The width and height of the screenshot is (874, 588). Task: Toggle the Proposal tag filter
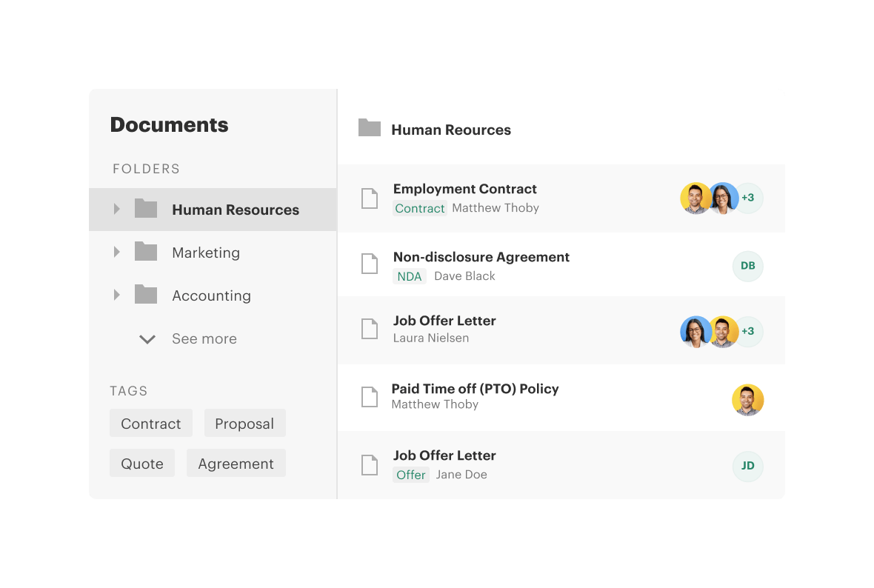point(244,423)
